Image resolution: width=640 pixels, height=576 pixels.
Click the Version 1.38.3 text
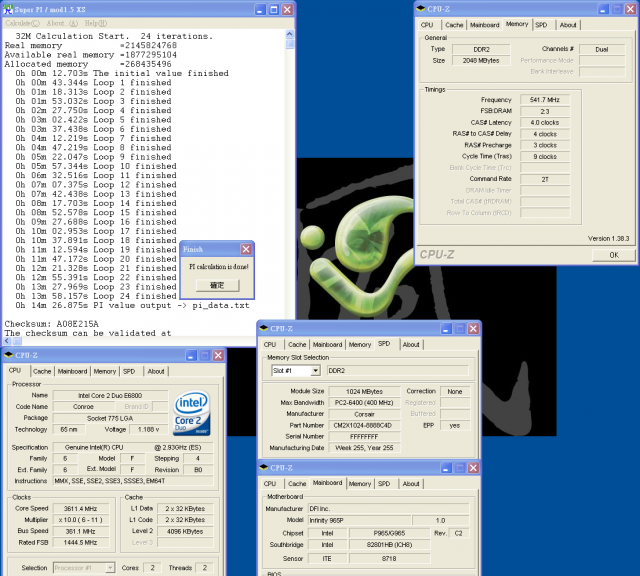pyautogui.click(x=608, y=238)
